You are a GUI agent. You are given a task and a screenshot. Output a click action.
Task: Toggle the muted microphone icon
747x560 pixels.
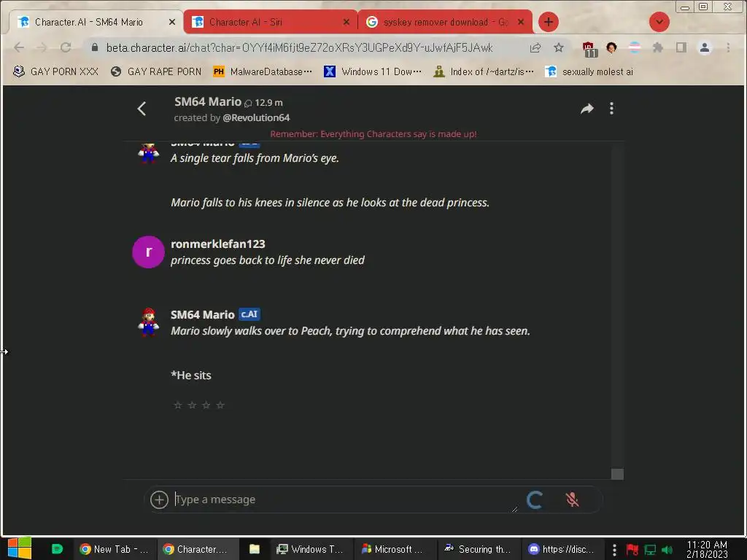coord(572,499)
